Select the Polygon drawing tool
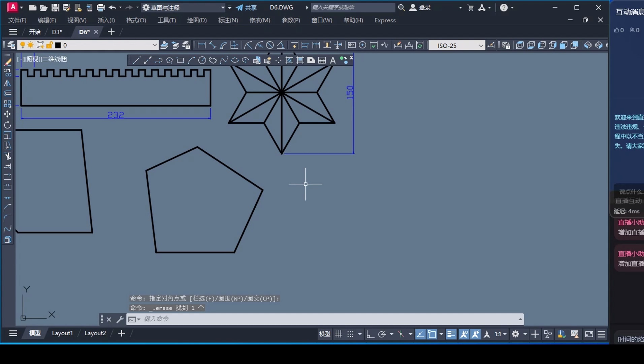644x364 pixels. 169,60
